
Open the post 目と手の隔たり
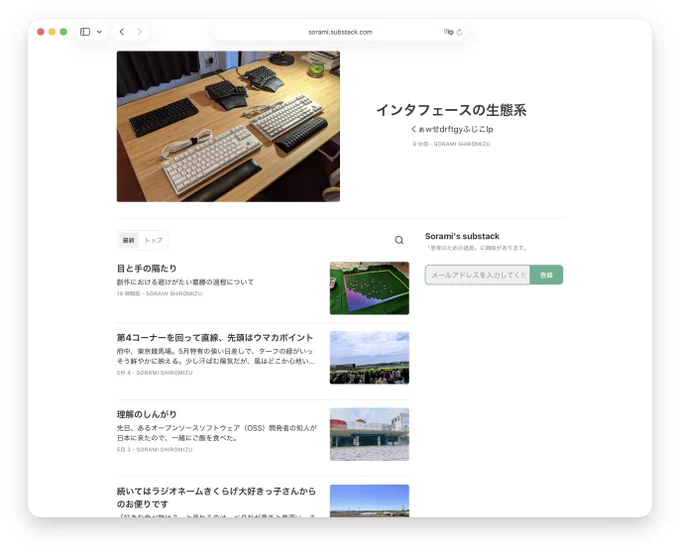pos(147,268)
